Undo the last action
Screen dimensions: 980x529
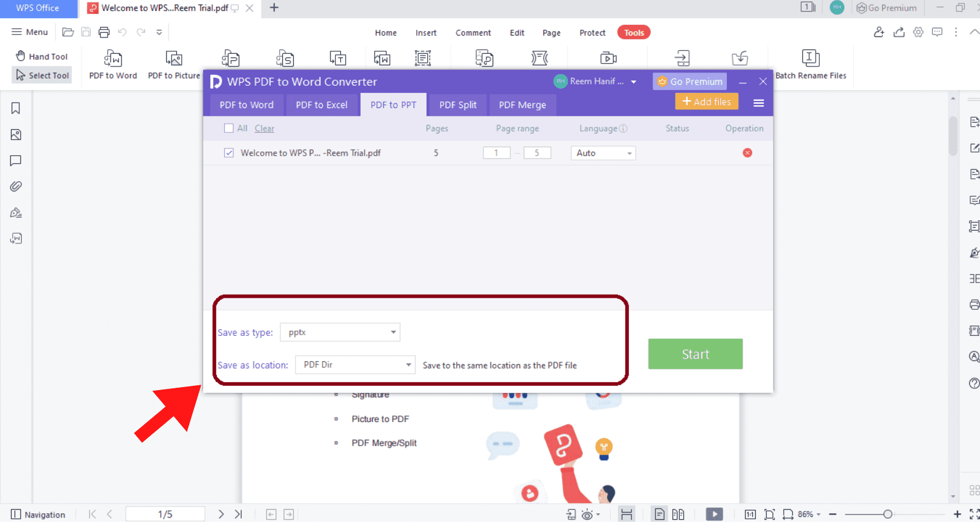tap(122, 32)
